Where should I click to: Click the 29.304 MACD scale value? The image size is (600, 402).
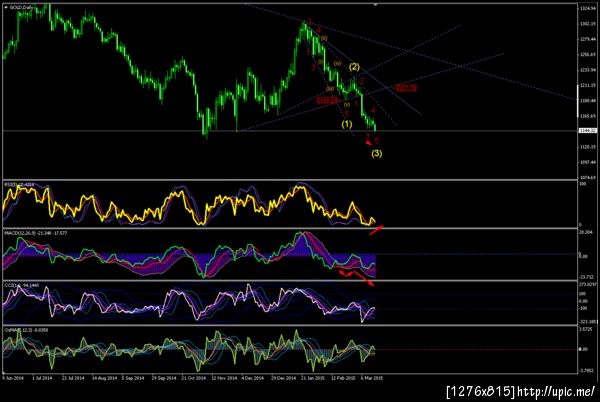[585, 232]
